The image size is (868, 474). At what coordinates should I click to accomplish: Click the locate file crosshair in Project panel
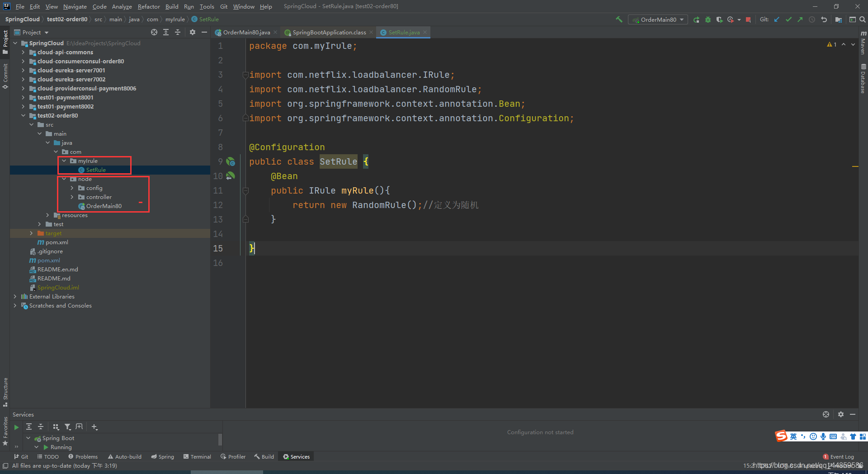154,32
